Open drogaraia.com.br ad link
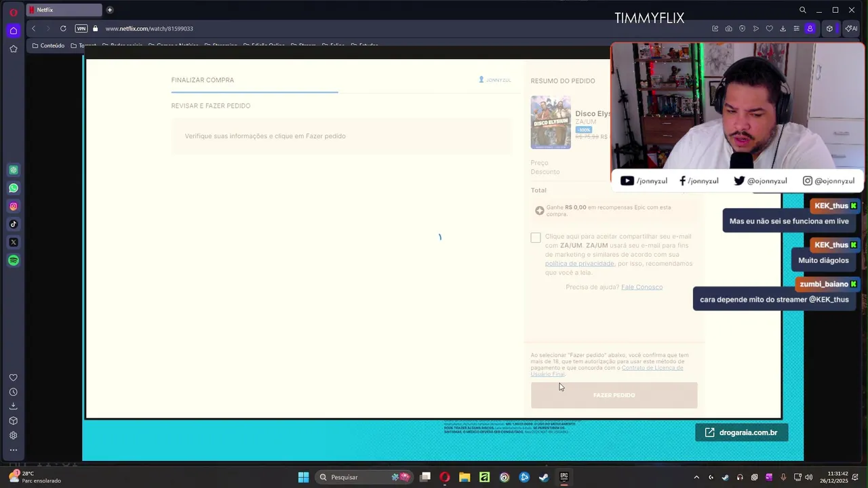Viewport: 868px width, 488px height. point(741,432)
